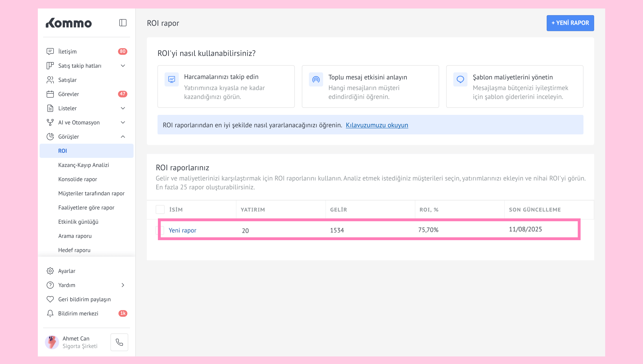643x364 pixels.
Task: Tick the select-all checkbox beside İSİM header
Action: pyautogui.click(x=160, y=209)
